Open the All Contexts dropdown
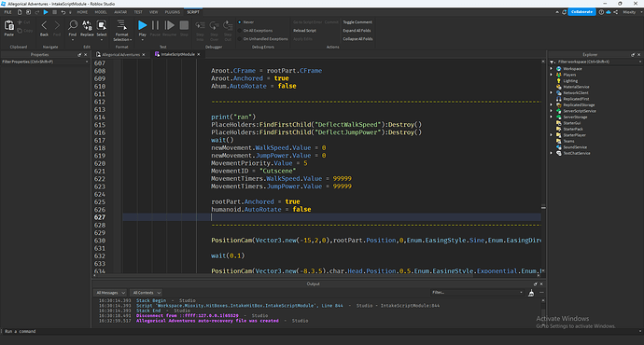Viewport: 644px width, 345px height. (147, 293)
